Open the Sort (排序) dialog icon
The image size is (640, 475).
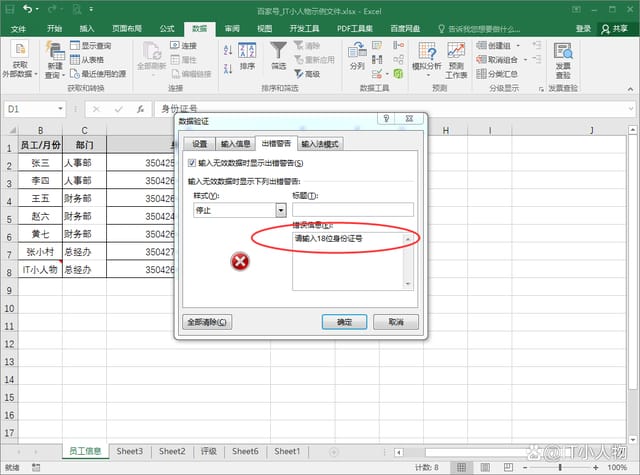(247, 56)
